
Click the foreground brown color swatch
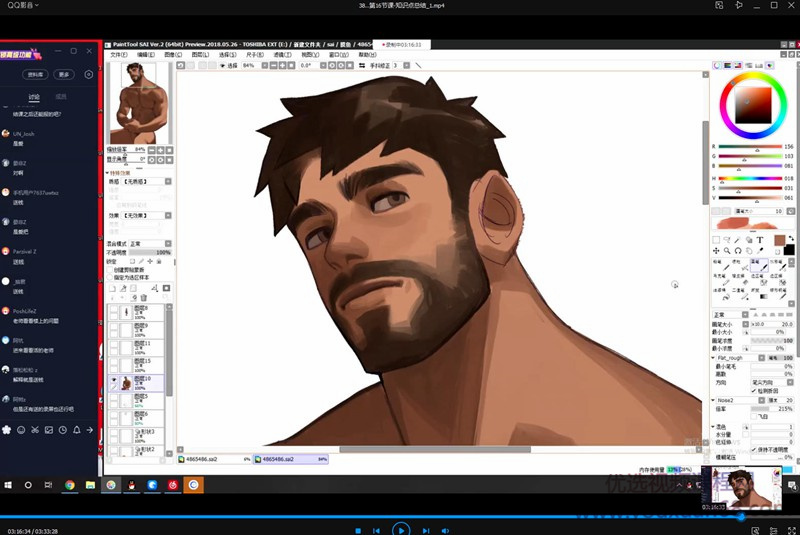[779, 241]
